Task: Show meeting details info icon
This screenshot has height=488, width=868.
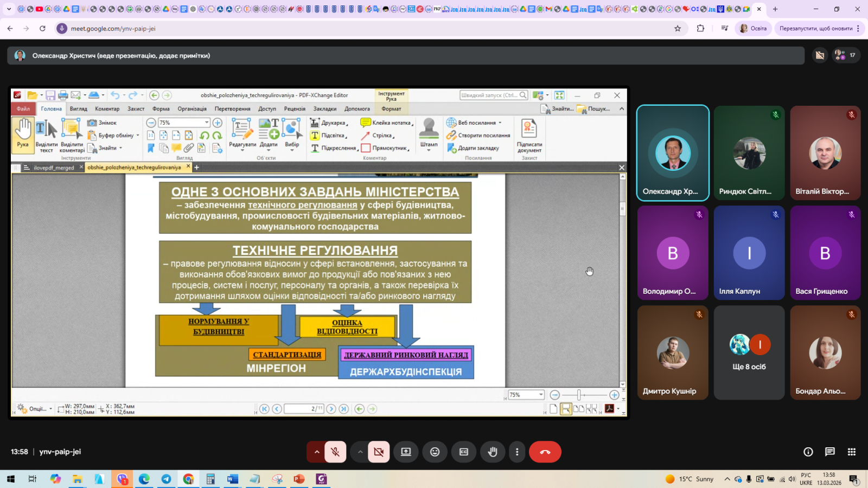Action: (x=808, y=452)
